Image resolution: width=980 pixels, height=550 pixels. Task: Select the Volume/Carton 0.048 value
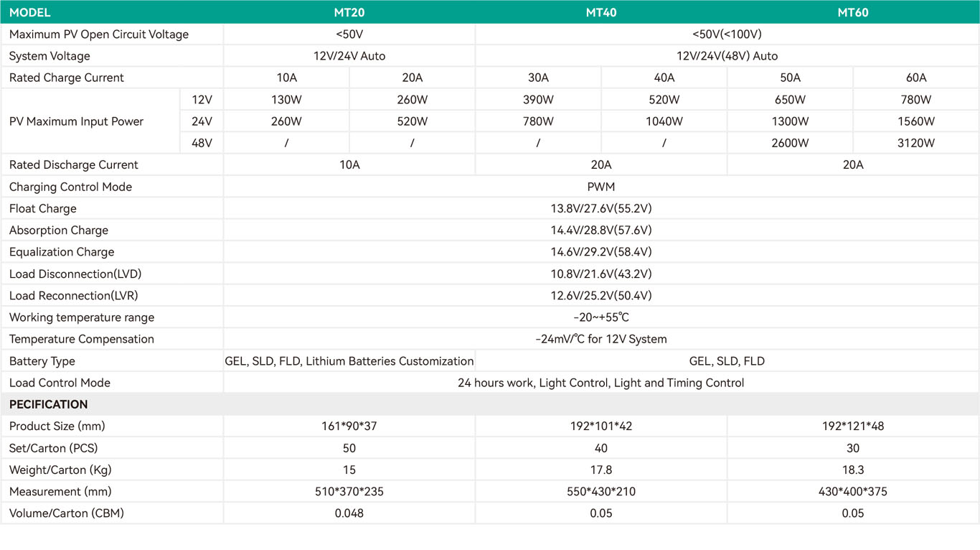click(x=349, y=513)
